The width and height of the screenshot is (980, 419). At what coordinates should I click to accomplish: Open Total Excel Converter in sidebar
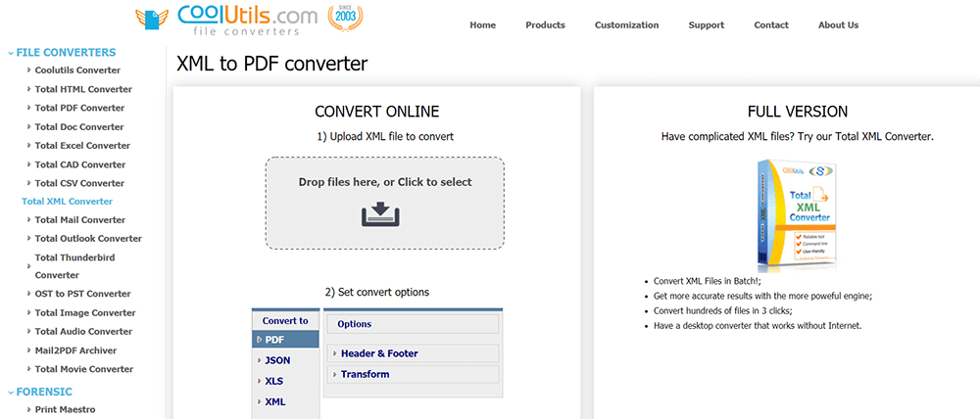(82, 146)
